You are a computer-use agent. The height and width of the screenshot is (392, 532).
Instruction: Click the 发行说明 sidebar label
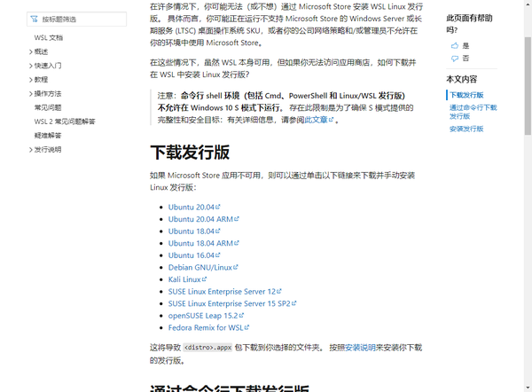48,149
